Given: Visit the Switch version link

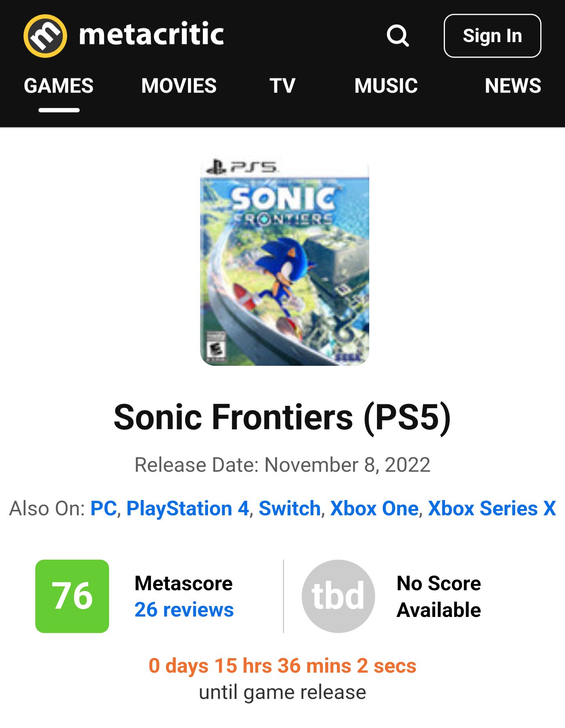Looking at the screenshot, I should pyautogui.click(x=290, y=508).
